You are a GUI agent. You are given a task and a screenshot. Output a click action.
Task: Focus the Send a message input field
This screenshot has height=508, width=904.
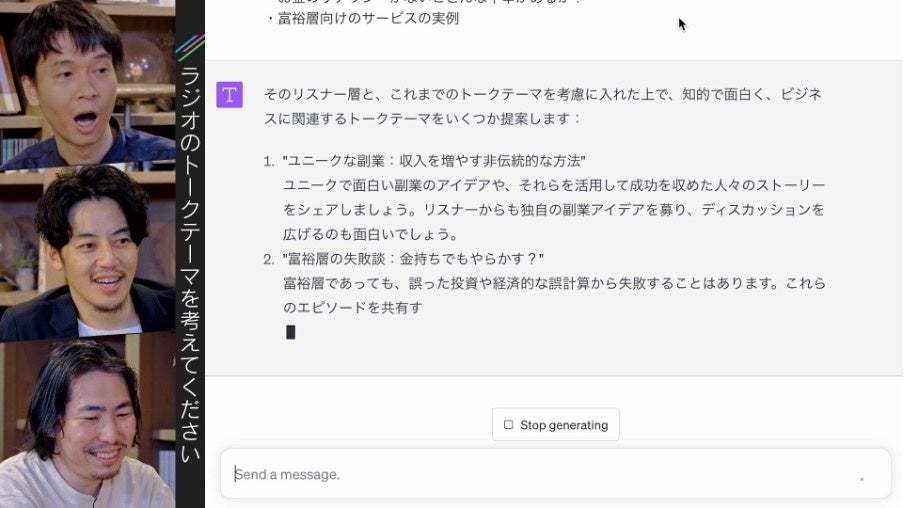556,474
